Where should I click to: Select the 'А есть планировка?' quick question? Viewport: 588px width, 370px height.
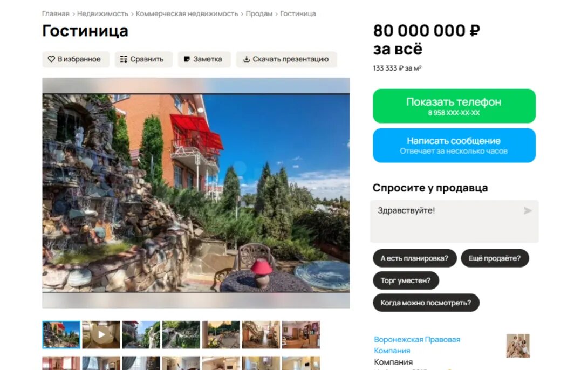click(x=414, y=258)
